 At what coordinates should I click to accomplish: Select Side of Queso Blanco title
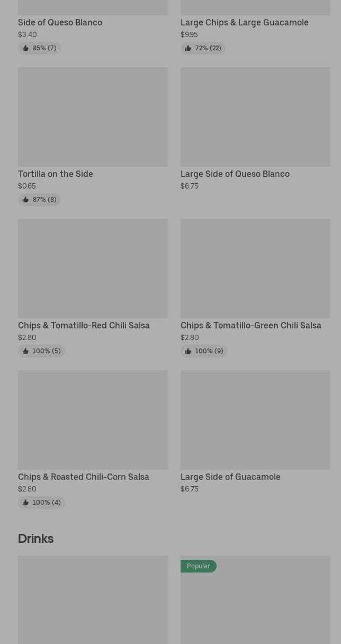click(x=60, y=23)
